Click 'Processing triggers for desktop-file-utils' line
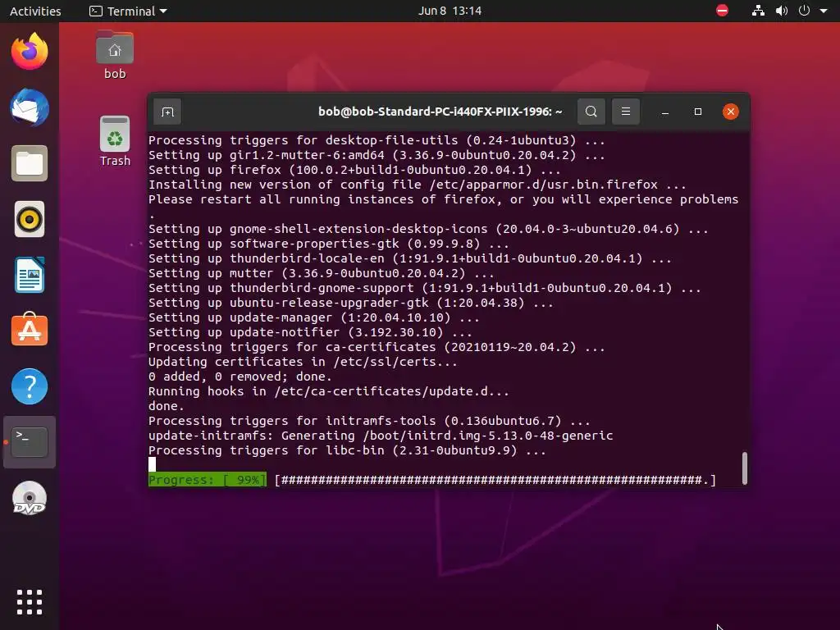This screenshot has height=630, width=840. tap(377, 140)
